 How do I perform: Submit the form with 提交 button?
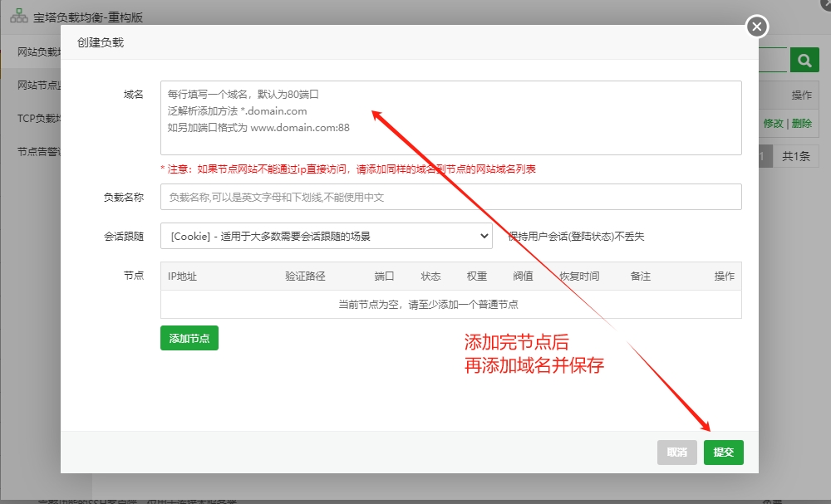(x=724, y=453)
